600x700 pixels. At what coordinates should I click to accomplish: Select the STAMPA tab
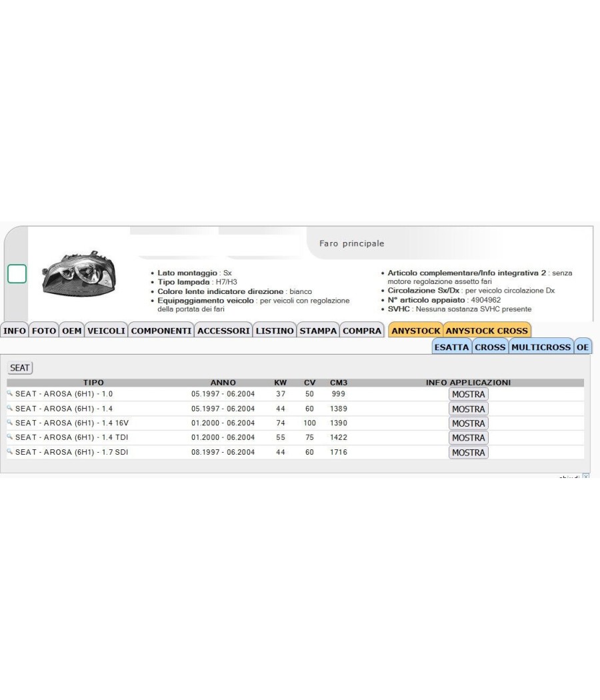(318, 331)
